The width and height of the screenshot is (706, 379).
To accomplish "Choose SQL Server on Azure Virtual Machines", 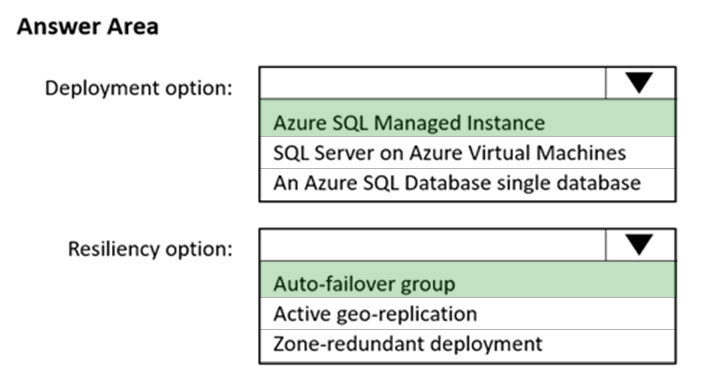I will tap(467, 153).
